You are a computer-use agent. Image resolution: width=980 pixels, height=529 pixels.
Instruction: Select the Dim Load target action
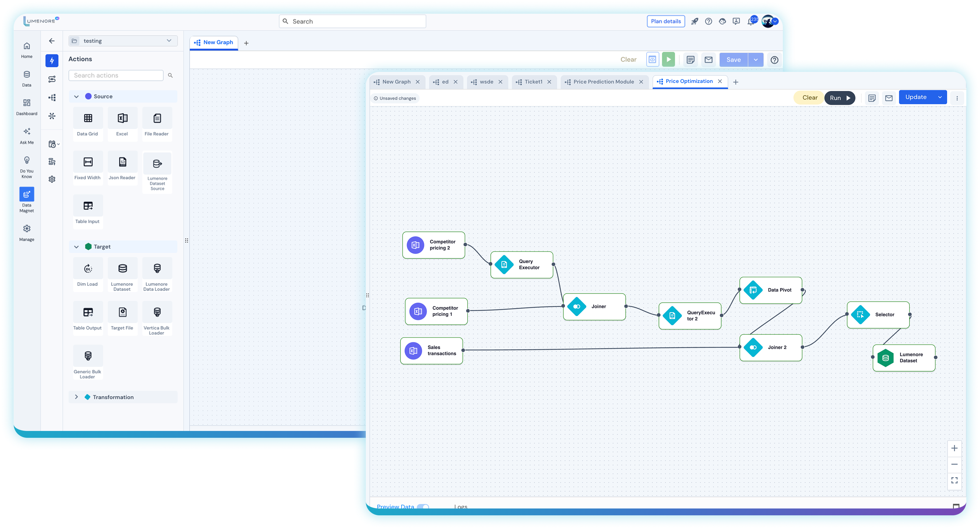pyautogui.click(x=88, y=274)
